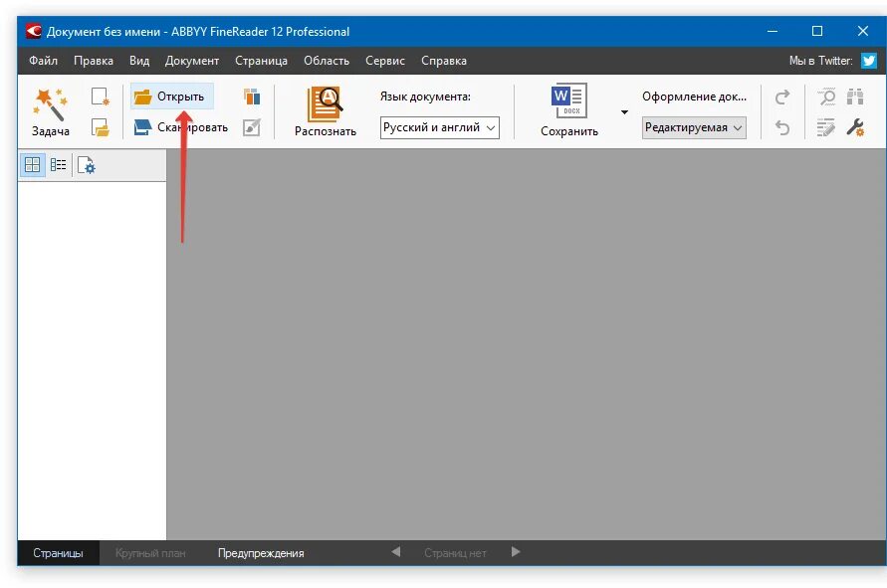Open the Область menu
The width and height of the screenshot is (887, 588).
coord(327,61)
